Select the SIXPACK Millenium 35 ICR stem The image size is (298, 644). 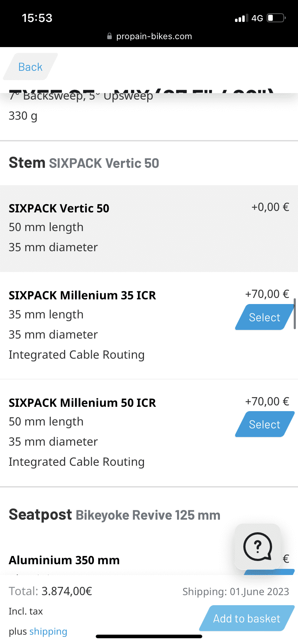(x=265, y=317)
